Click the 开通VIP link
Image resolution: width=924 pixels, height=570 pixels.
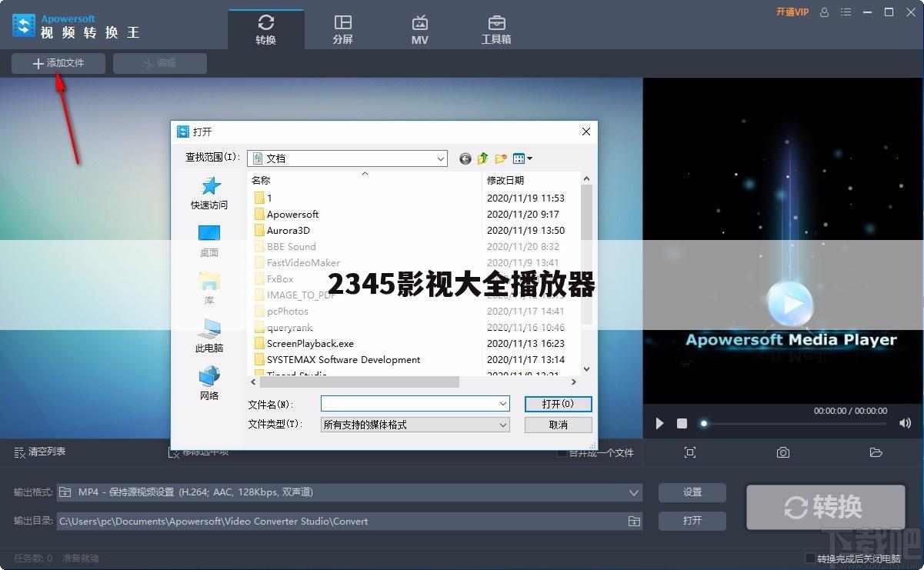(x=792, y=12)
